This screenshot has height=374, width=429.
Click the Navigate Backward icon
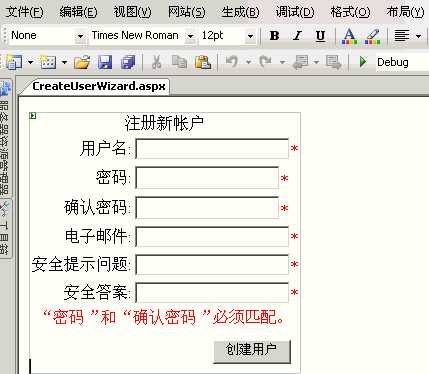pyautogui.click(x=301, y=62)
